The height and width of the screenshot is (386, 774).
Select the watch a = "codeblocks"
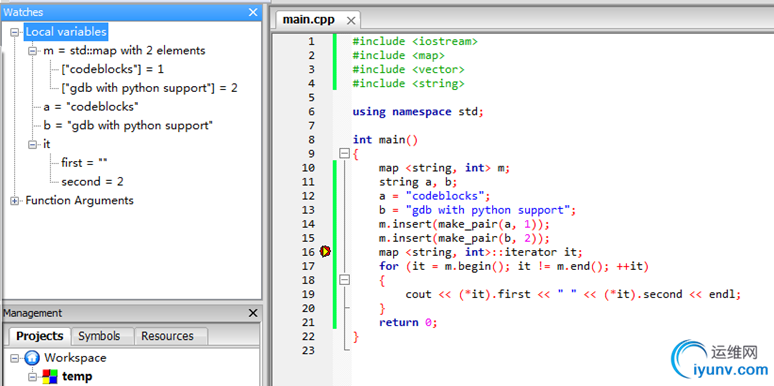click(91, 107)
